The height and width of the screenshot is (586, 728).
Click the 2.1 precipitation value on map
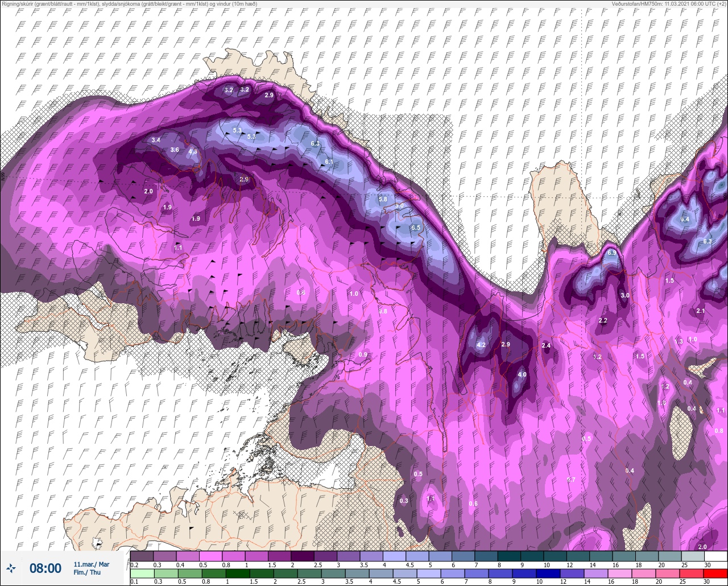tap(701, 311)
